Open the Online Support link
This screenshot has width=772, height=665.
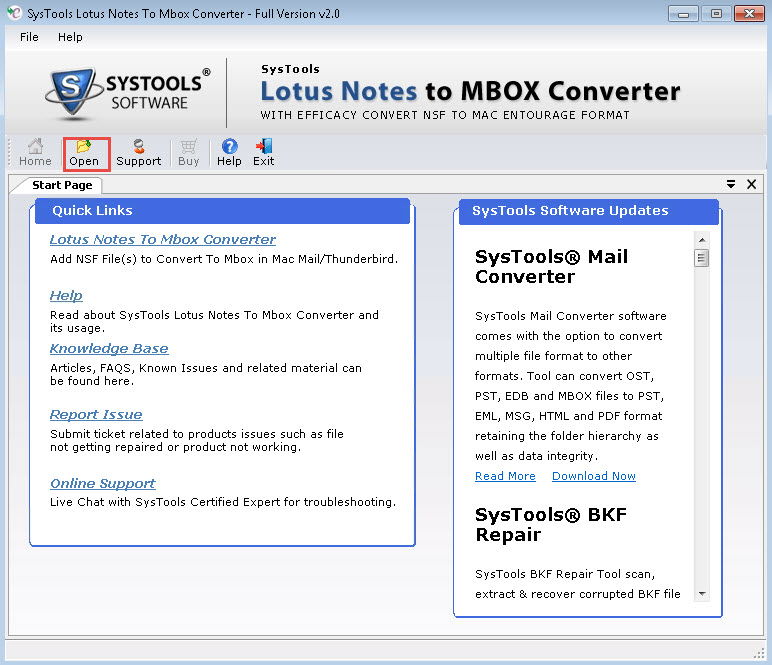(102, 483)
